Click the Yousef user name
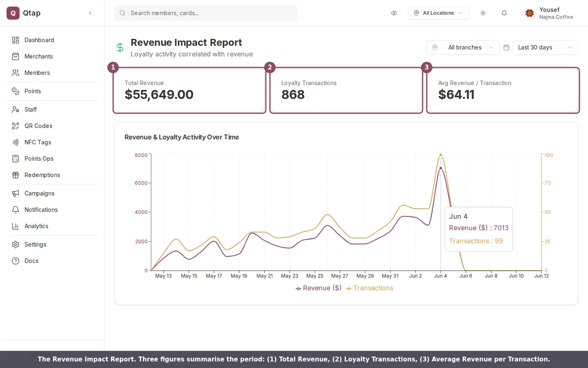Viewport: 588px width, 368px height. 549,10
